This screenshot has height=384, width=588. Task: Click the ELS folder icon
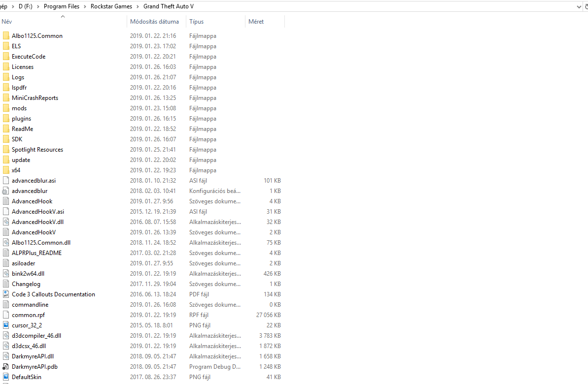5,46
